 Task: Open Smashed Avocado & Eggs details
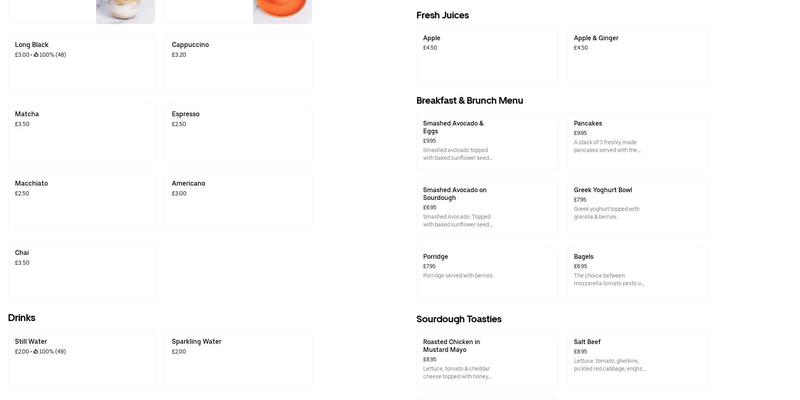(x=487, y=141)
